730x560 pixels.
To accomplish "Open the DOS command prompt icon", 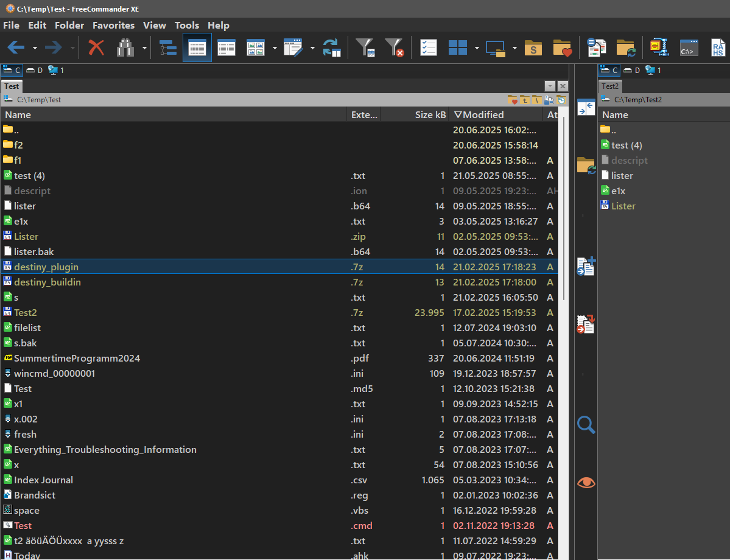I will coord(689,47).
